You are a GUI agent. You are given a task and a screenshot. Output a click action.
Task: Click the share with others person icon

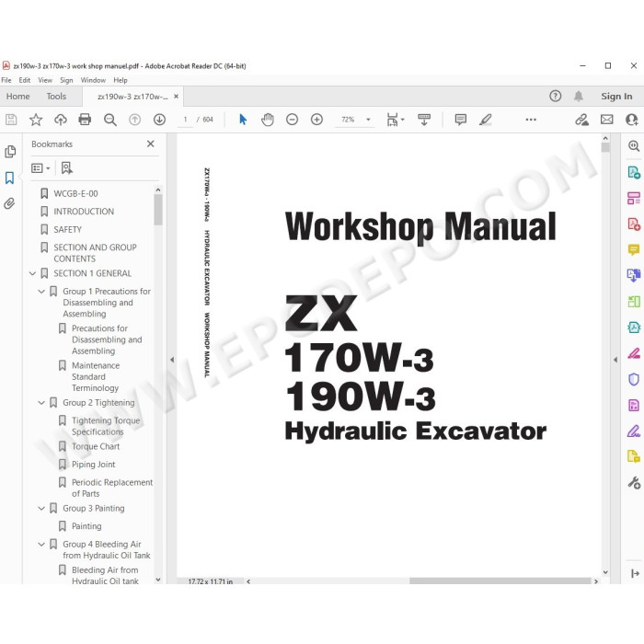[x=632, y=120]
